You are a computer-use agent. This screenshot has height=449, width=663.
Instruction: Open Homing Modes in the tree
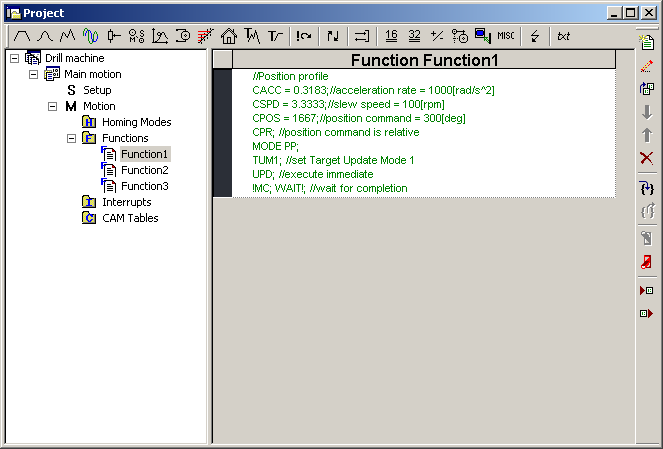(135, 122)
